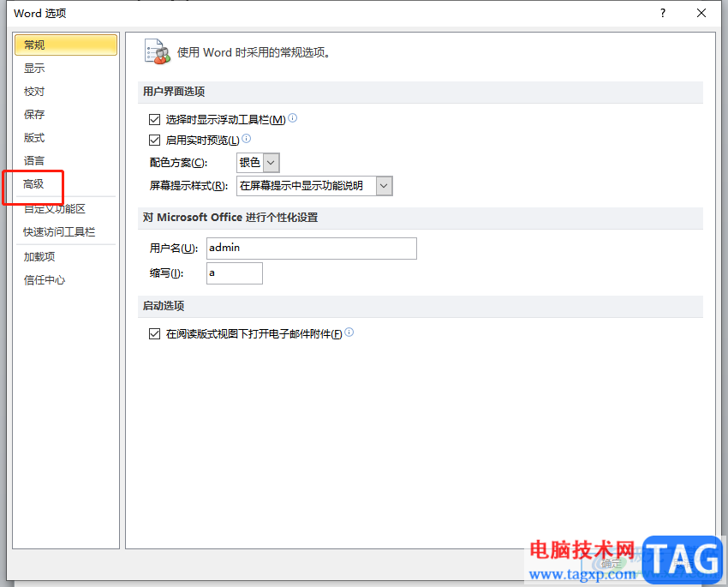Open the 校对 proofing category
Screen dimensions: 728x587
click(x=34, y=92)
